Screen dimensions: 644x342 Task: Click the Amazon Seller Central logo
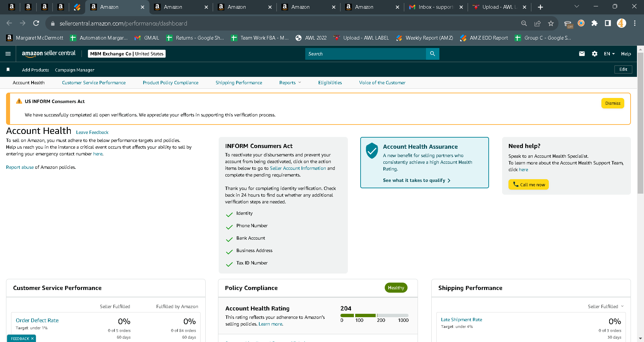pos(49,53)
